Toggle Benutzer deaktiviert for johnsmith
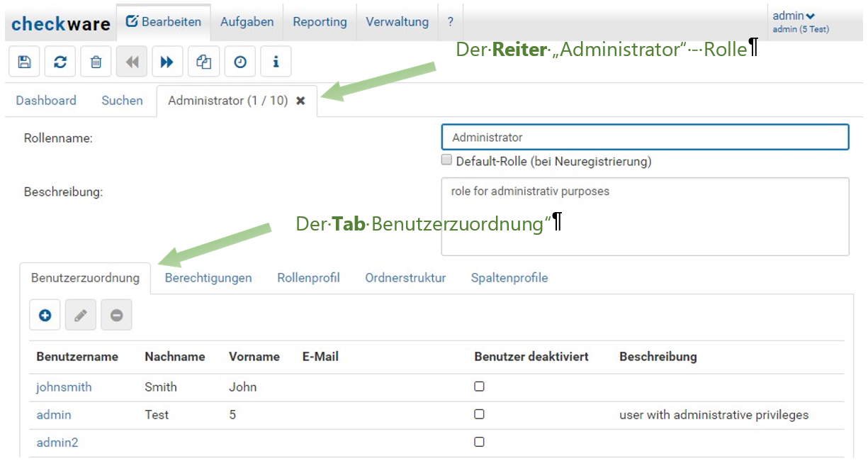 point(479,387)
